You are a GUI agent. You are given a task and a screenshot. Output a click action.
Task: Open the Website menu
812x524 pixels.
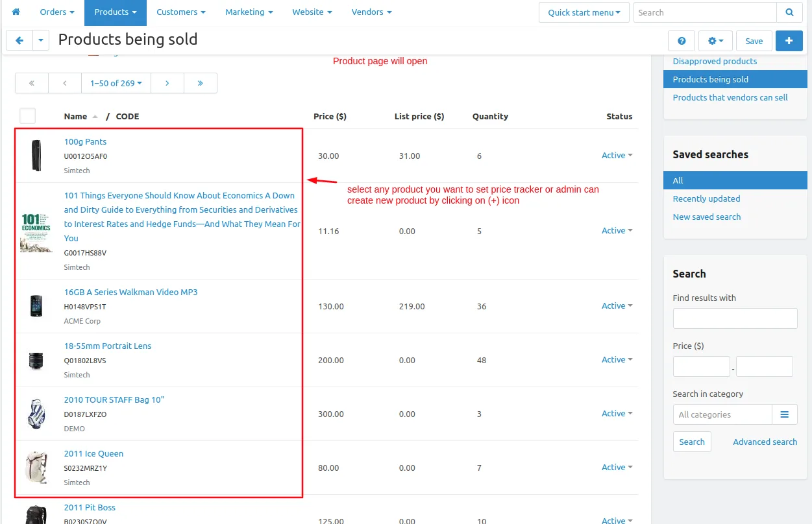coord(312,12)
